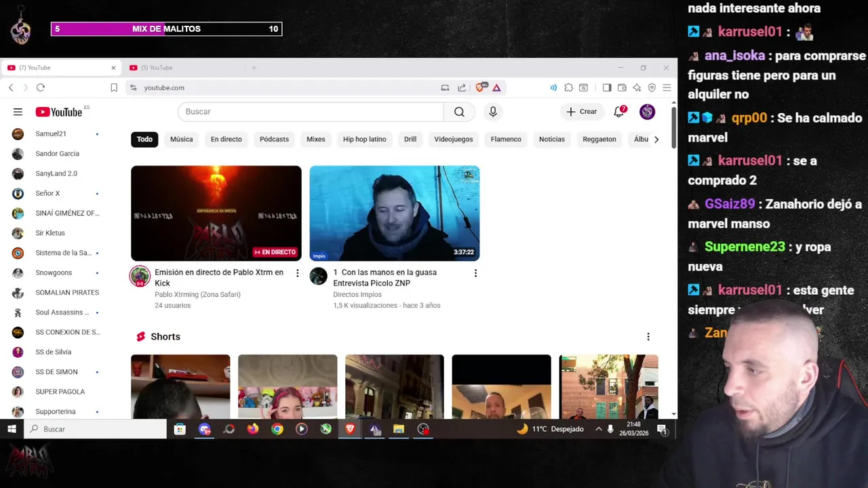Select the Flamenco filter chip
The width and height of the screenshot is (868, 488).
click(x=506, y=139)
